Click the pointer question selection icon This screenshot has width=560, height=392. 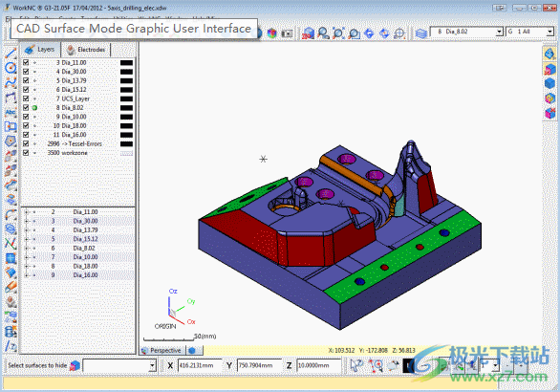[356, 365]
